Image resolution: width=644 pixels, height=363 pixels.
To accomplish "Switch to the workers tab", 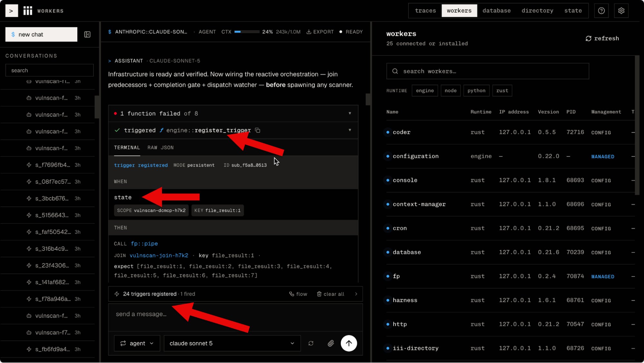I will pos(459,11).
